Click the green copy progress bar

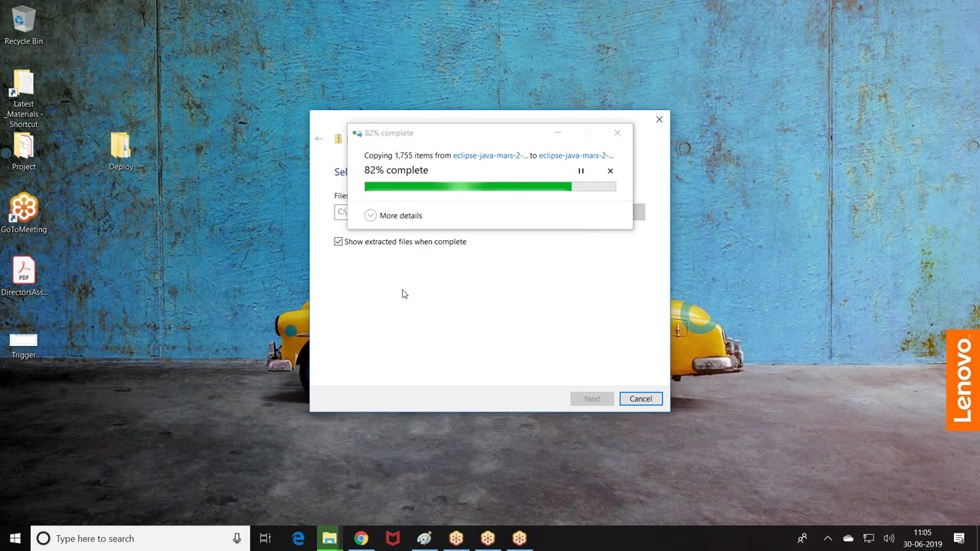[490, 186]
